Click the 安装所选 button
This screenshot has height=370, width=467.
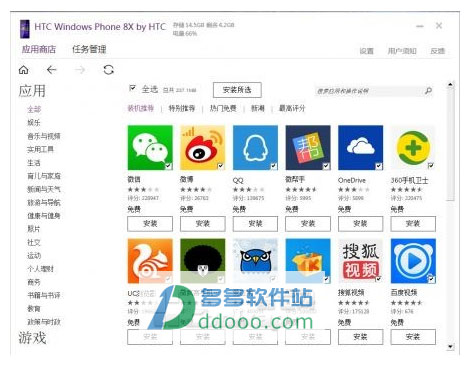click(x=237, y=90)
